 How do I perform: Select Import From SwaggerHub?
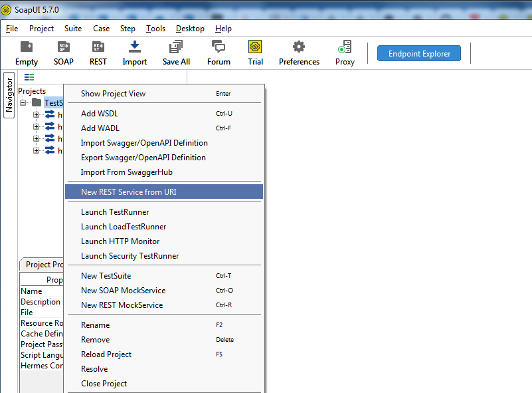point(164,172)
